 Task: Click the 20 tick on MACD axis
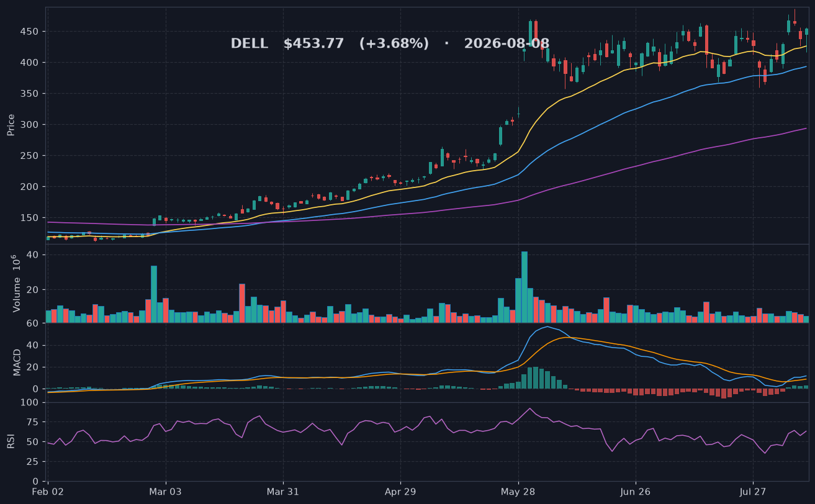tap(33, 367)
